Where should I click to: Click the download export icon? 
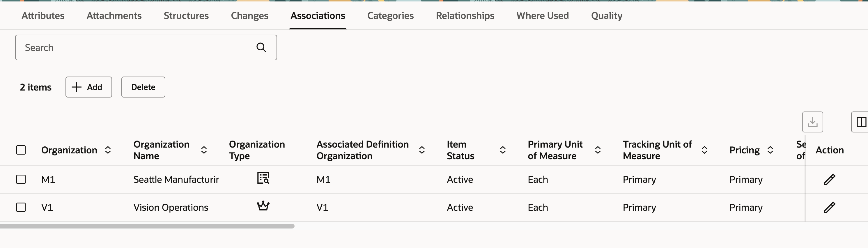point(812,122)
